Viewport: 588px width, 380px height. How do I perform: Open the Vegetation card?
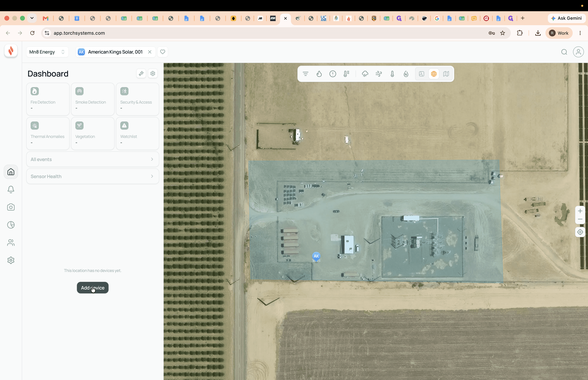[93, 134]
